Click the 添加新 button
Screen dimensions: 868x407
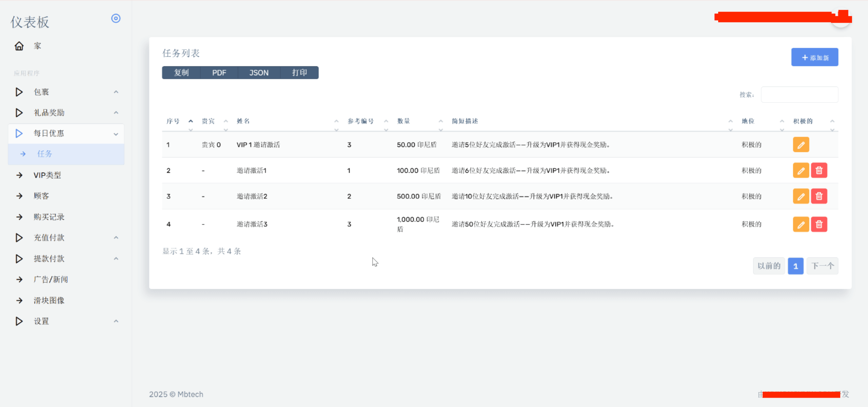tap(814, 57)
